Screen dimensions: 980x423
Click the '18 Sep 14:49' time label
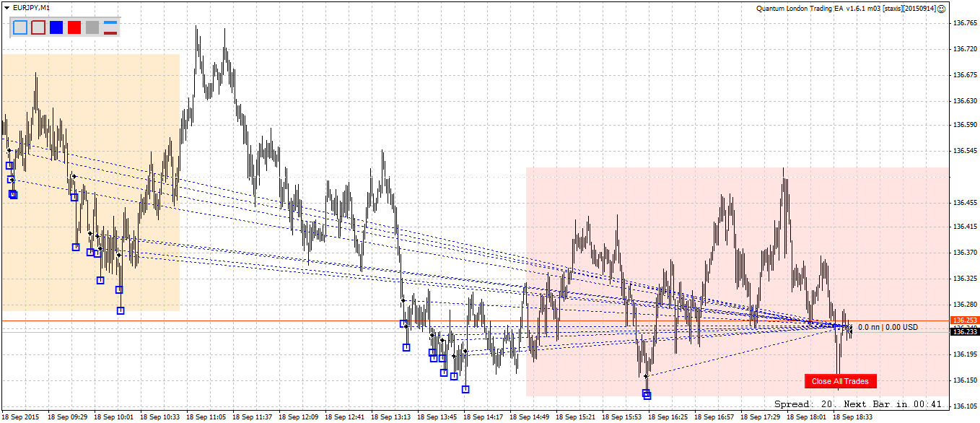point(530,417)
